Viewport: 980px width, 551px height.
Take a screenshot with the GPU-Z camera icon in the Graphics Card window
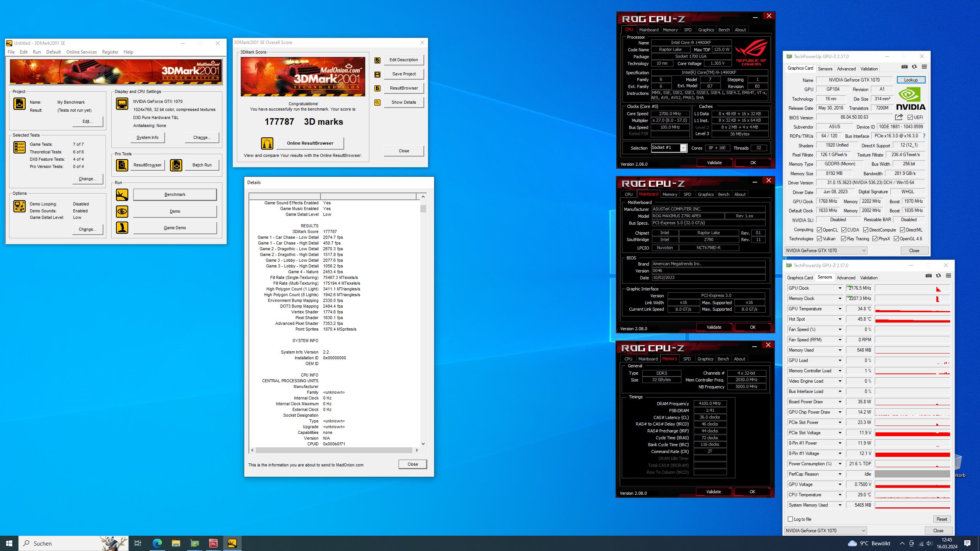[905, 67]
